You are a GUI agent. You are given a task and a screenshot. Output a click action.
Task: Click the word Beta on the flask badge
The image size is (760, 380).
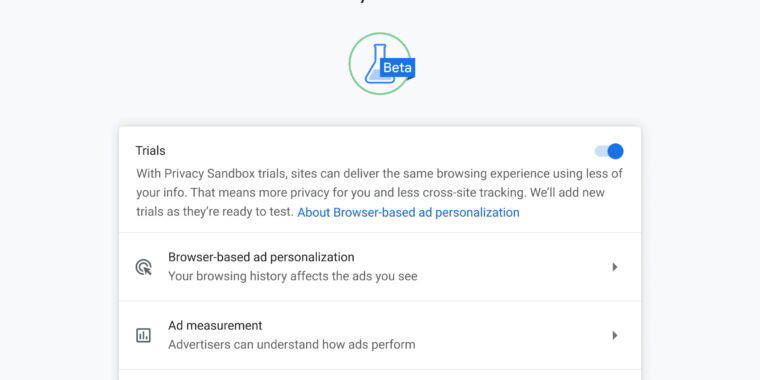(x=397, y=68)
